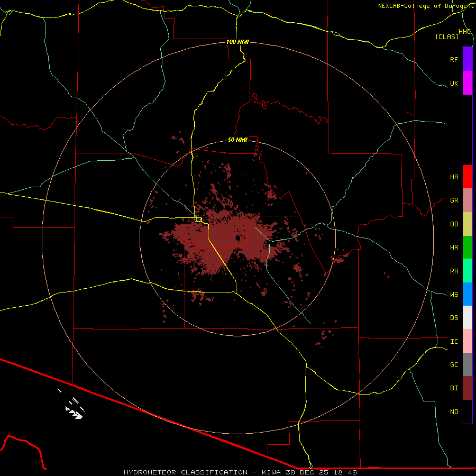Image resolution: width=476 pixels, height=476 pixels.
Task: Click the '18:40' timestamp text
Action: (x=345, y=472)
